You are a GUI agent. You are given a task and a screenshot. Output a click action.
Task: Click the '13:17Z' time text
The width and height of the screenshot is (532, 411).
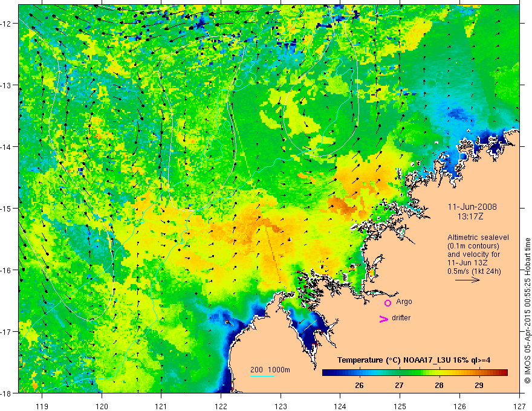point(470,216)
